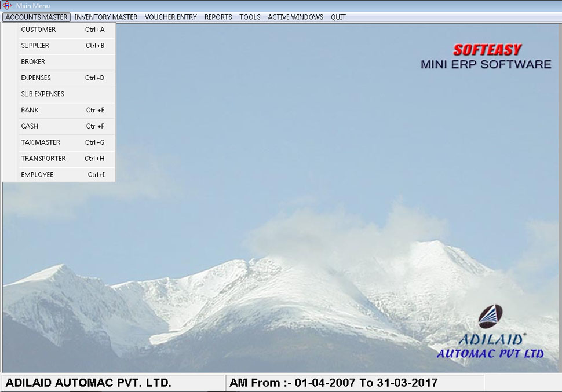Click the financial year date range status text
The image size is (562, 392).
pyautogui.click(x=333, y=383)
